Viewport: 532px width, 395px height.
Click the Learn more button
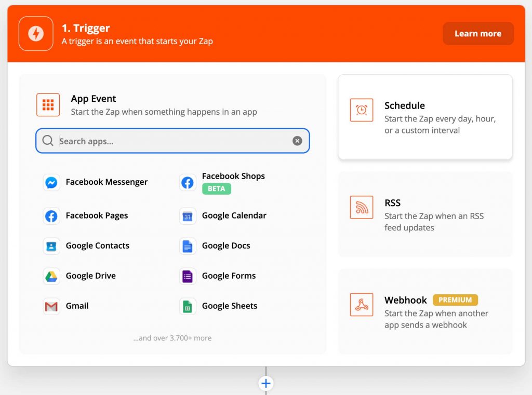(477, 34)
